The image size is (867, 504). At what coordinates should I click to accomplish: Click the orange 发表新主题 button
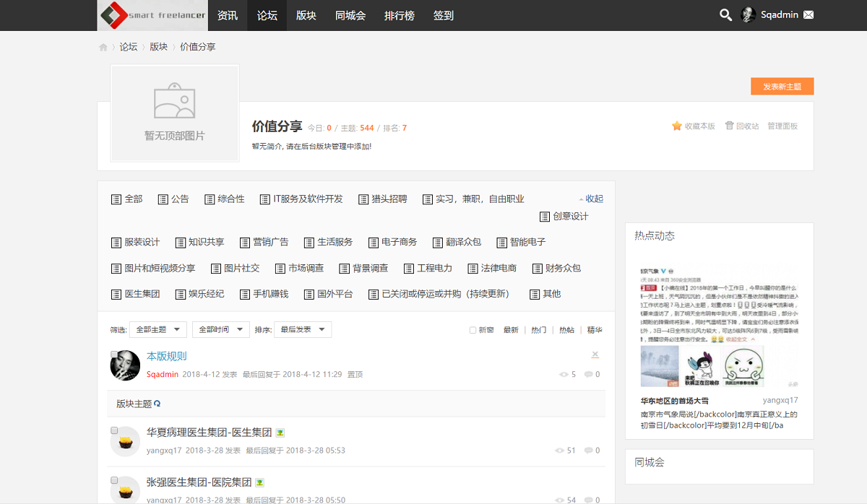[x=782, y=86]
